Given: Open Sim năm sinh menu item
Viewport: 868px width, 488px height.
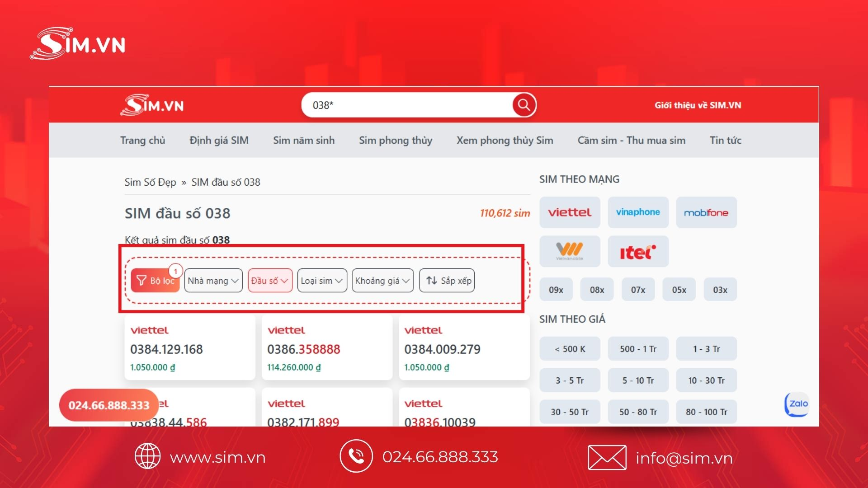Looking at the screenshot, I should pyautogui.click(x=304, y=141).
